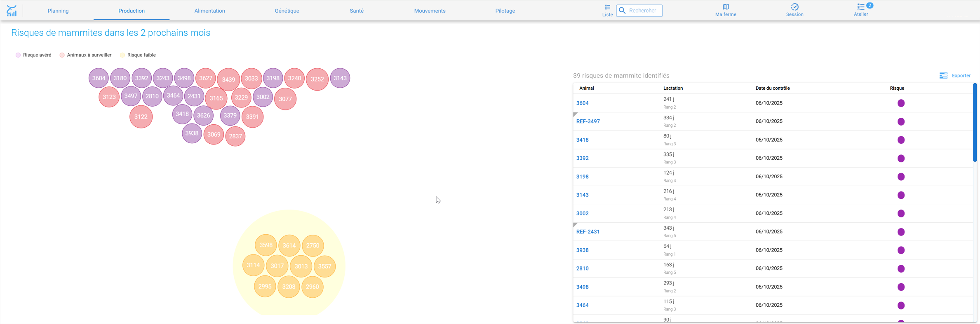Click the Date du contrôle column header

click(x=773, y=89)
